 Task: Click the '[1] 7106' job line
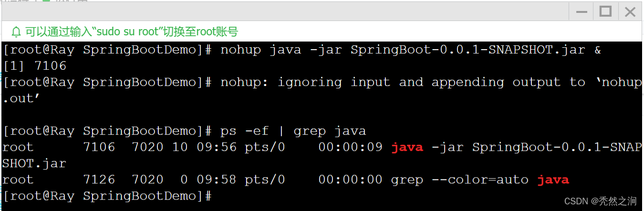[34, 66]
